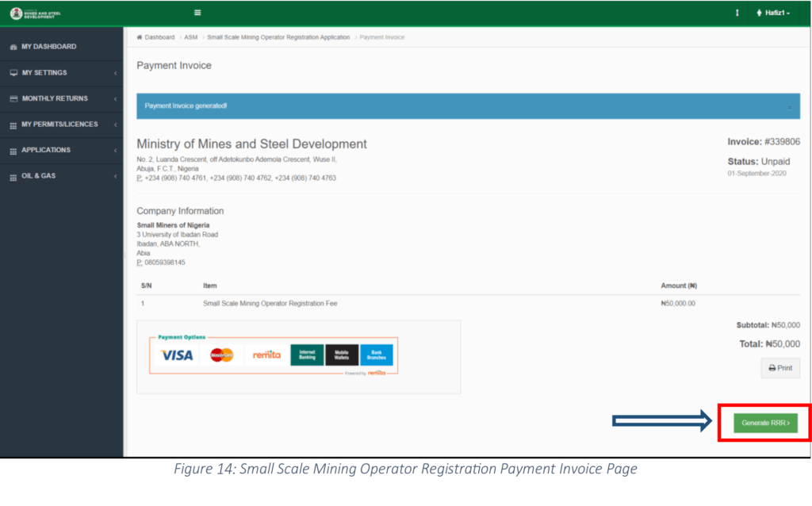The image size is (812, 506).
Task: Click the hamburger menu icon in header
Action: click(197, 13)
